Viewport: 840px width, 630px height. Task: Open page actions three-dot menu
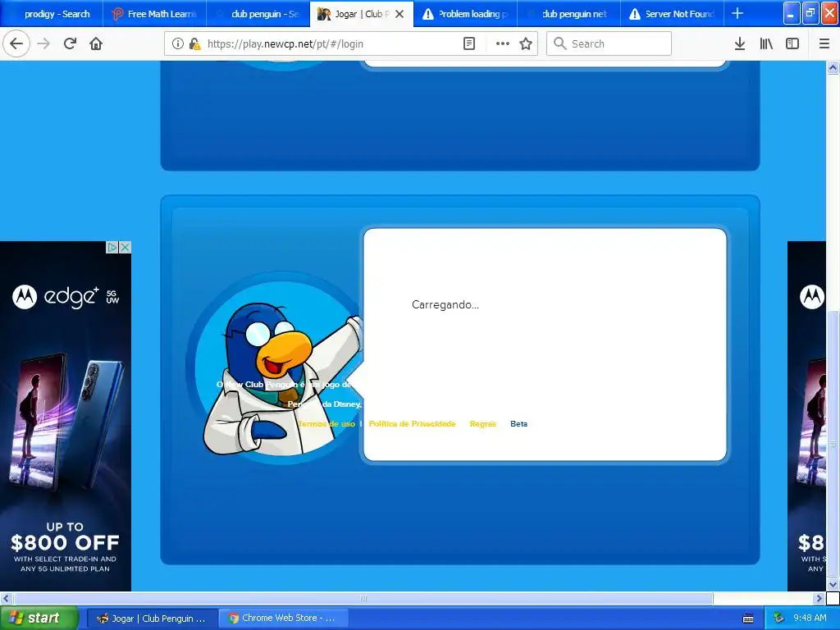coord(502,44)
